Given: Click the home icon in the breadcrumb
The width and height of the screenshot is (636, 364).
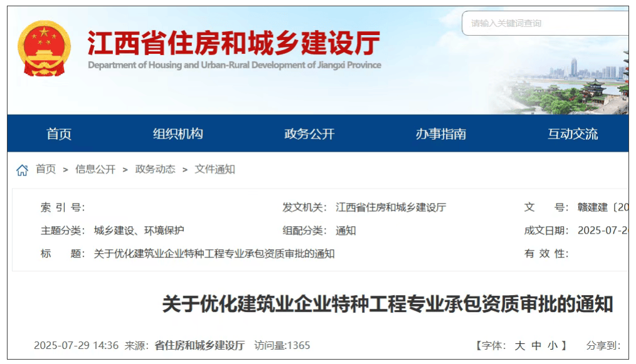Looking at the screenshot, I should [x=23, y=170].
